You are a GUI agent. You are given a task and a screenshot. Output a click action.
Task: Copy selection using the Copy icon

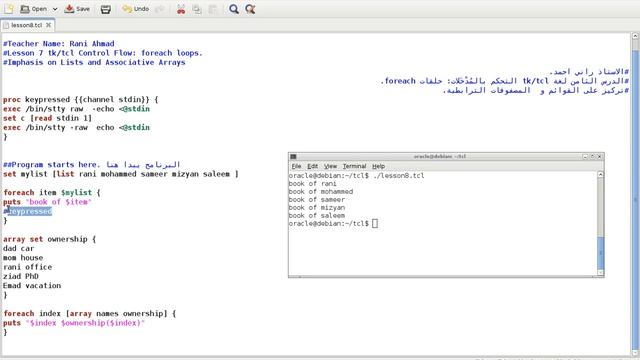(x=197, y=9)
